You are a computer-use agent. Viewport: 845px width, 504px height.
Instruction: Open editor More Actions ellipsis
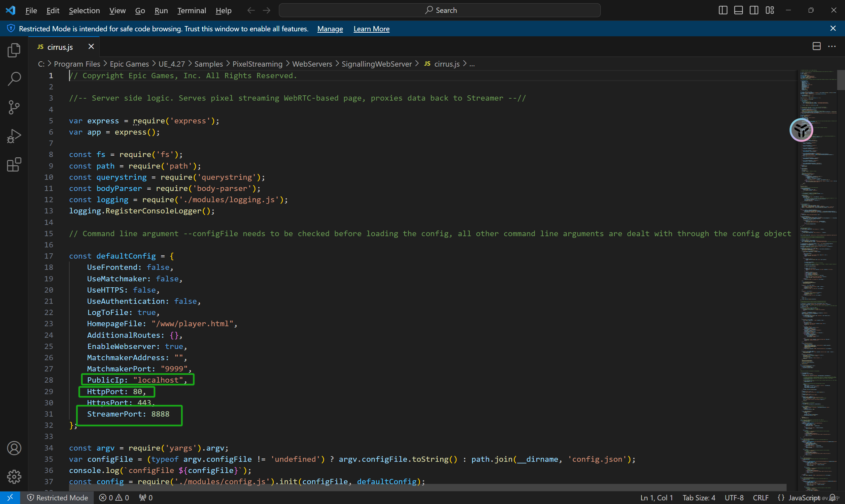tap(832, 46)
